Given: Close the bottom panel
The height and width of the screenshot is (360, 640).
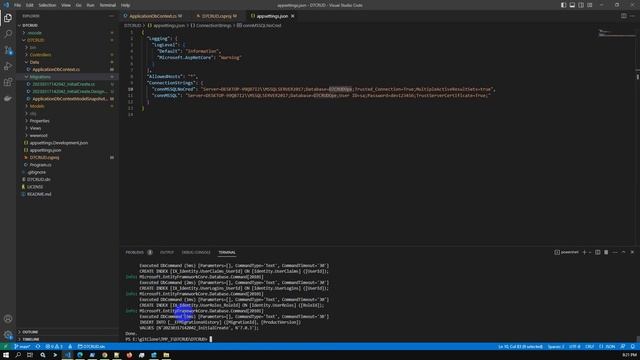Looking at the screenshot, I should (632, 252).
